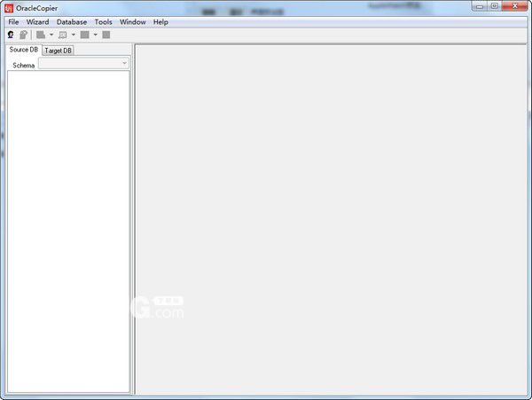Viewport: 532px width, 400px height.
Task: Minimize the OracleCopier window
Action: 479,6
